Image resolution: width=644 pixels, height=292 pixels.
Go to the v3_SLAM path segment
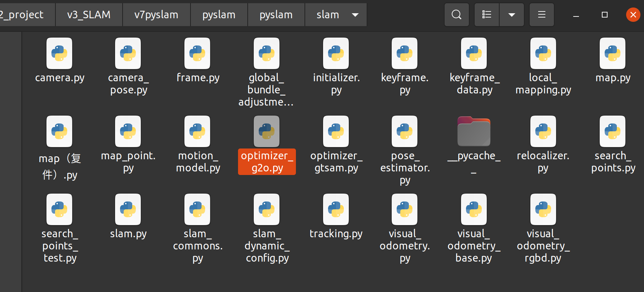pos(89,15)
